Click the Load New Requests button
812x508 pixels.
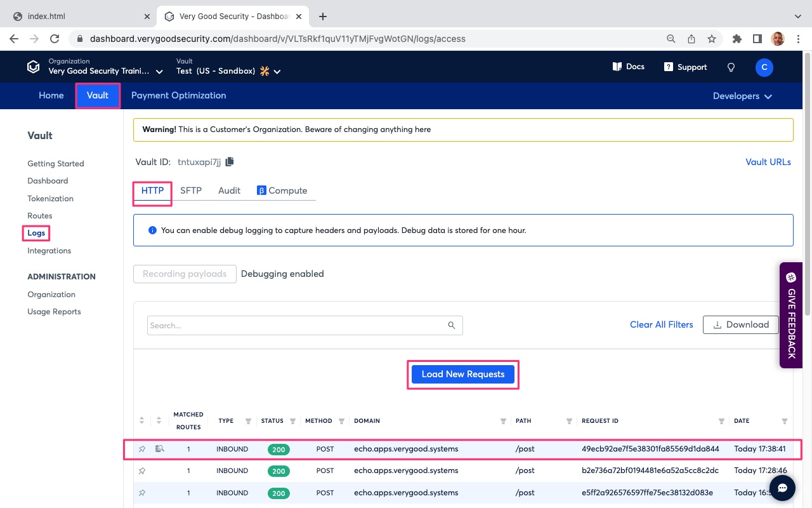pos(463,374)
